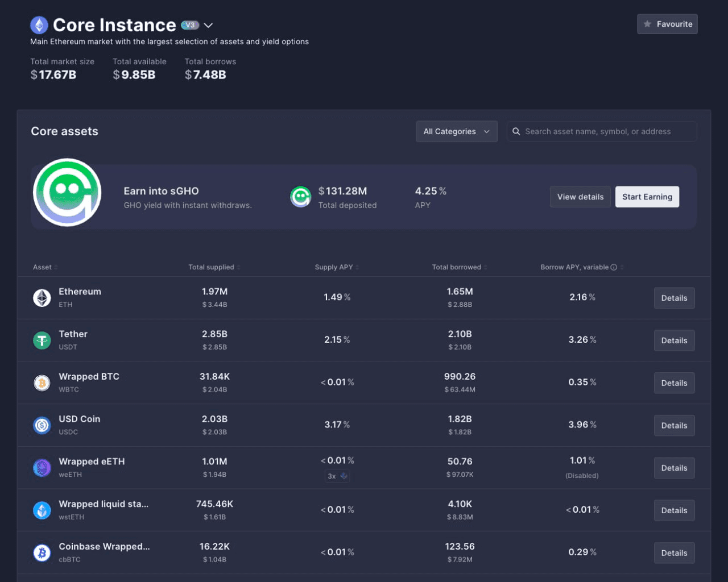The image size is (728, 582).
Task: Click the large sGHO banner logo
Action: tap(67, 192)
